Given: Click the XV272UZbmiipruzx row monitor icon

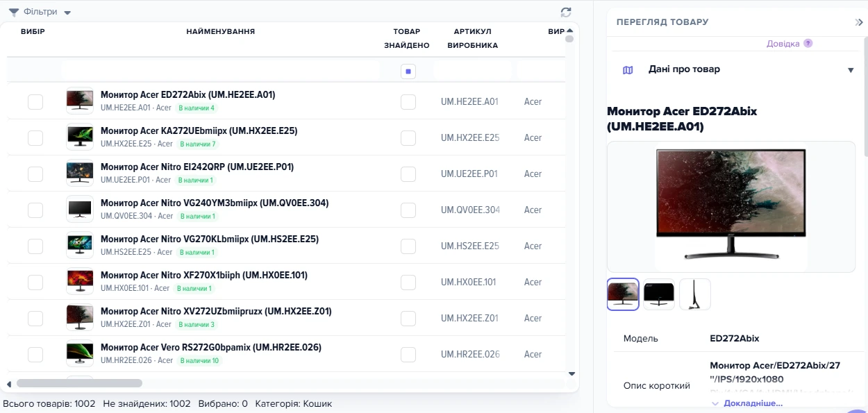Looking at the screenshot, I should [80, 318].
